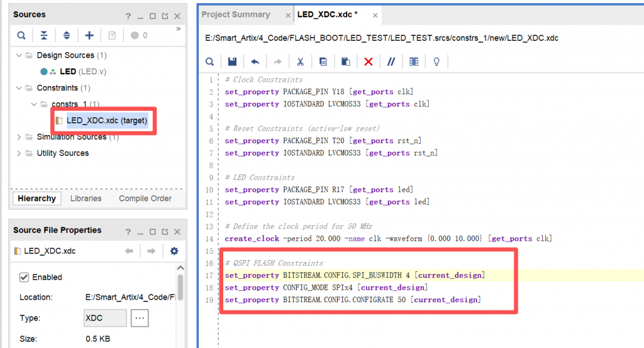Click the Undo arrow in editor toolbar
This screenshot has height=348, width=644.
point(255,62)
